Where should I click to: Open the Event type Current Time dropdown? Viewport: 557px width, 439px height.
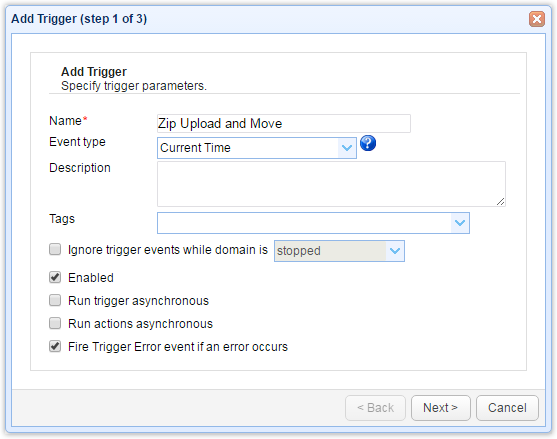257,148
